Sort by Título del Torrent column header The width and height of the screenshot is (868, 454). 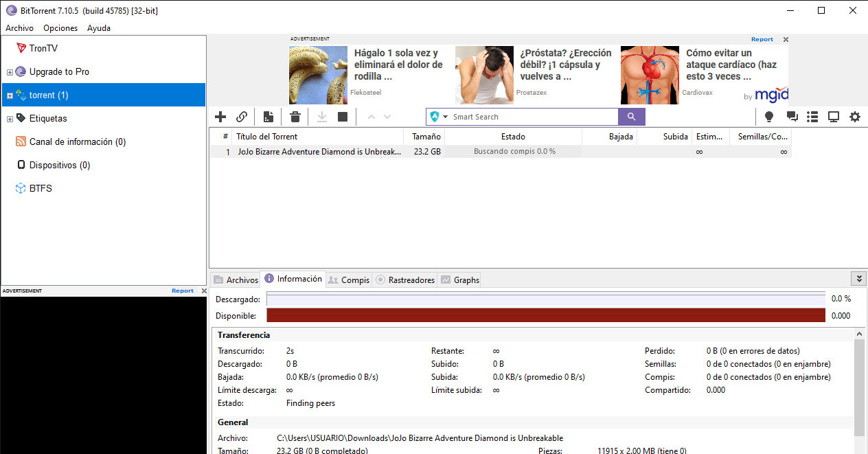click(x=317, y=137)
